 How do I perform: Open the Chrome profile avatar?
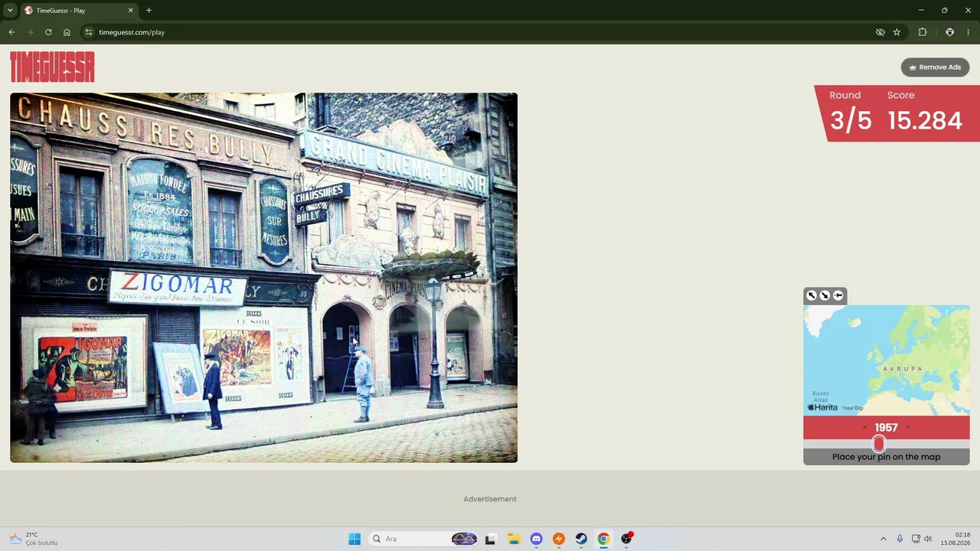[x=949, y=32]
